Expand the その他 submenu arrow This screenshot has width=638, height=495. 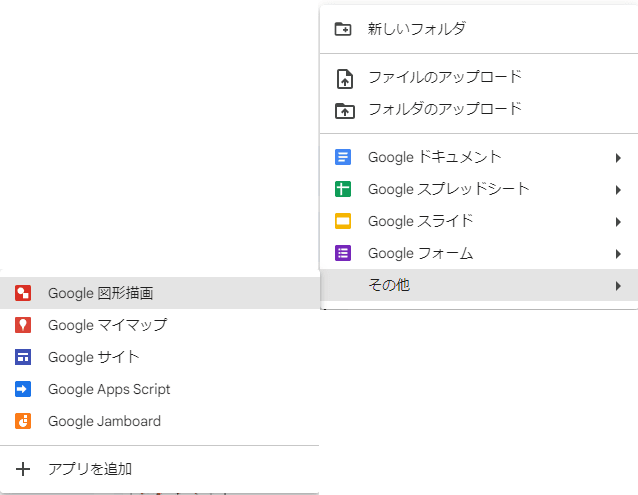tap(618, 286)
